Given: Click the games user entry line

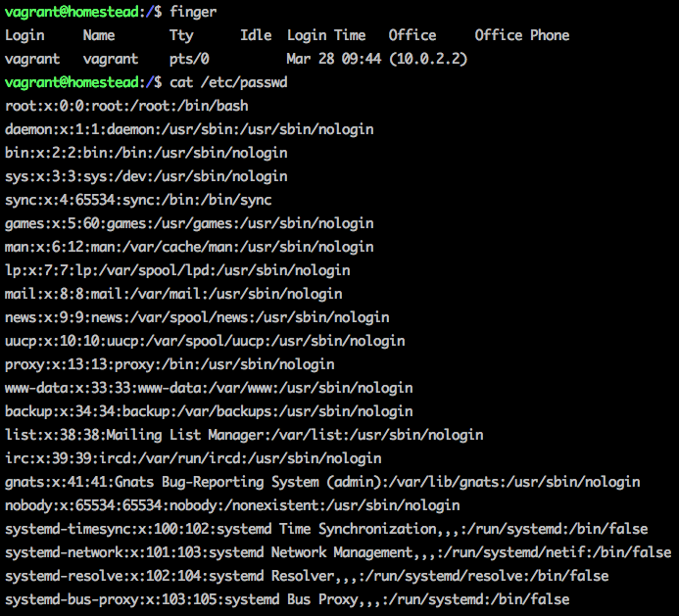Looking at the screenshot, I should [189, 223].
